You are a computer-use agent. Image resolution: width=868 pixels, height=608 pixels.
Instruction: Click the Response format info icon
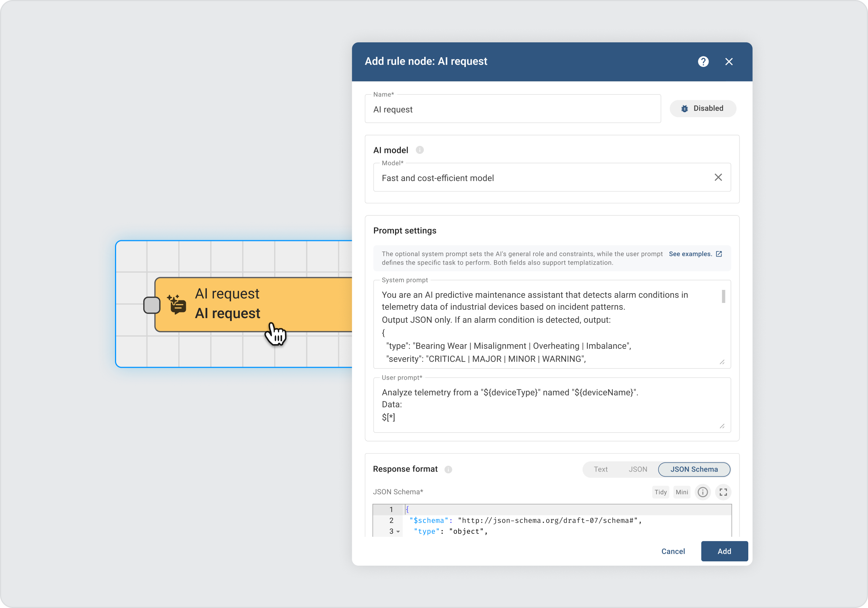(x=448, y=469)
